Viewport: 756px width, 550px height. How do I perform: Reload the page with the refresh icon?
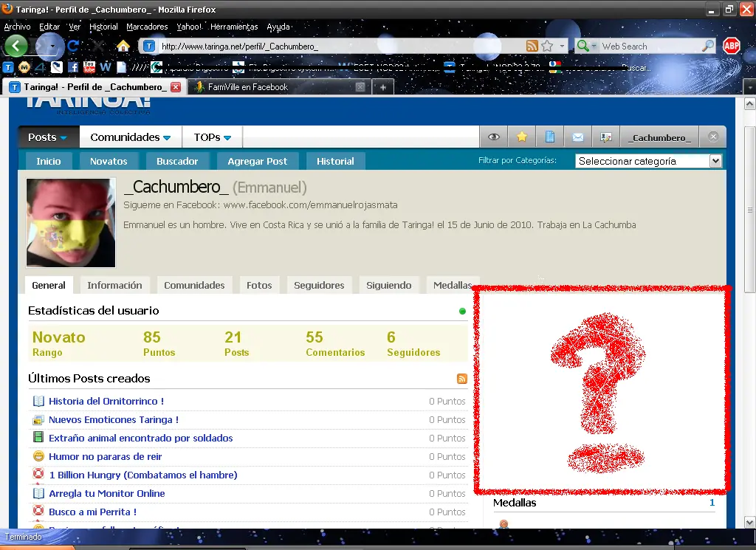pos(73,47)
